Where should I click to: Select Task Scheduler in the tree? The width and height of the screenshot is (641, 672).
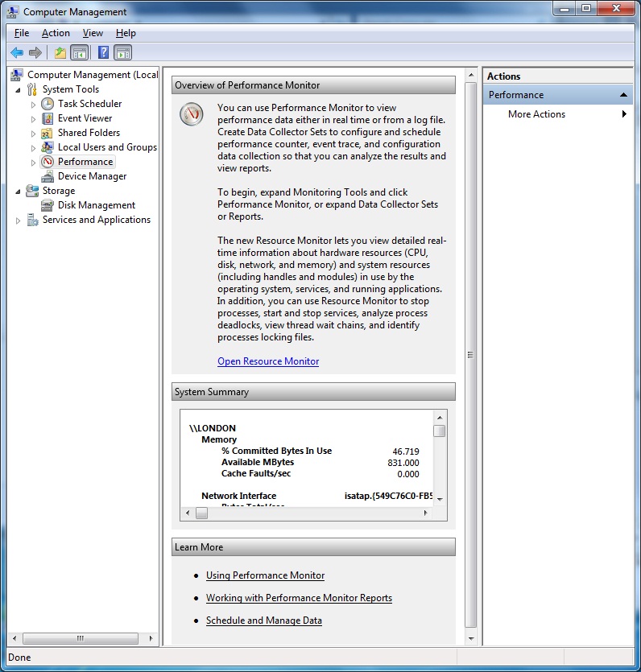pos(89,104)
